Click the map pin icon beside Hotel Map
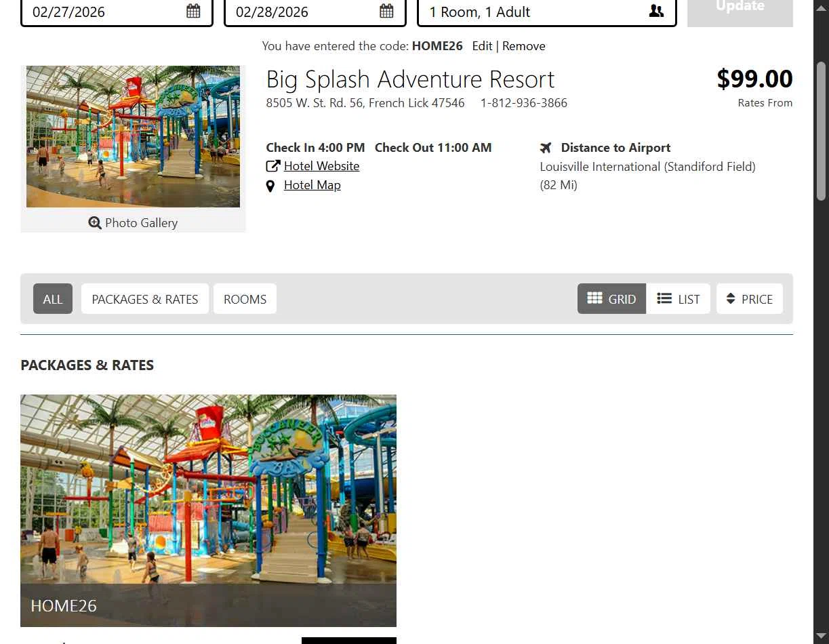The width and height of the screenshot is (829, 644). tap(270, 186)
